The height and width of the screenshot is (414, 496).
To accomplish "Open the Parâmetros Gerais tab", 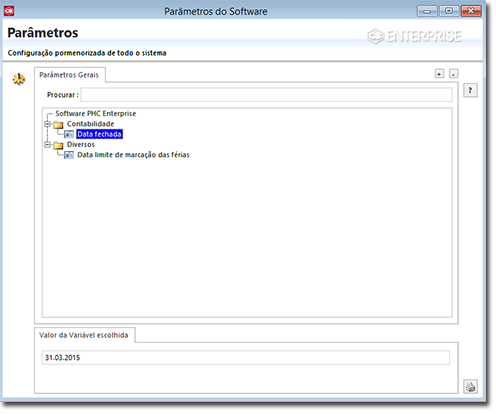I will point(69,75).
